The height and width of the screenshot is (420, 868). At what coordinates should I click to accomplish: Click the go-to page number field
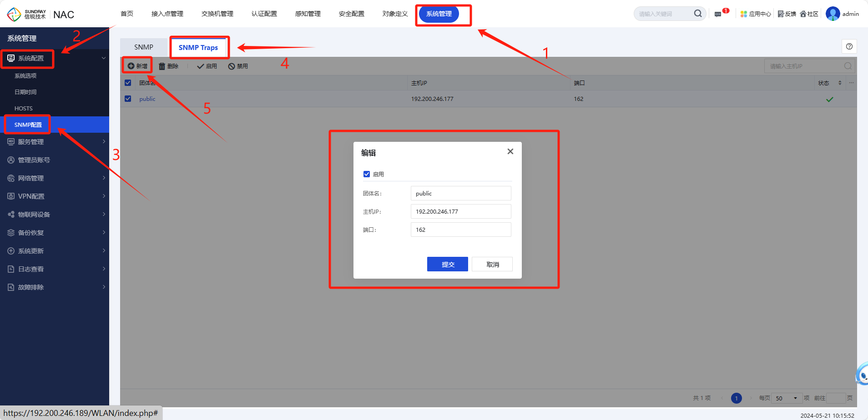(836, 398)
